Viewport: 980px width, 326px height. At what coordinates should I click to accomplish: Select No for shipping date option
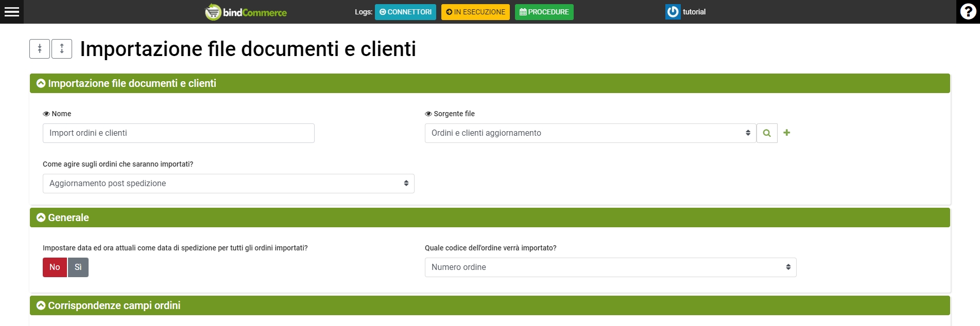(55, 267)
